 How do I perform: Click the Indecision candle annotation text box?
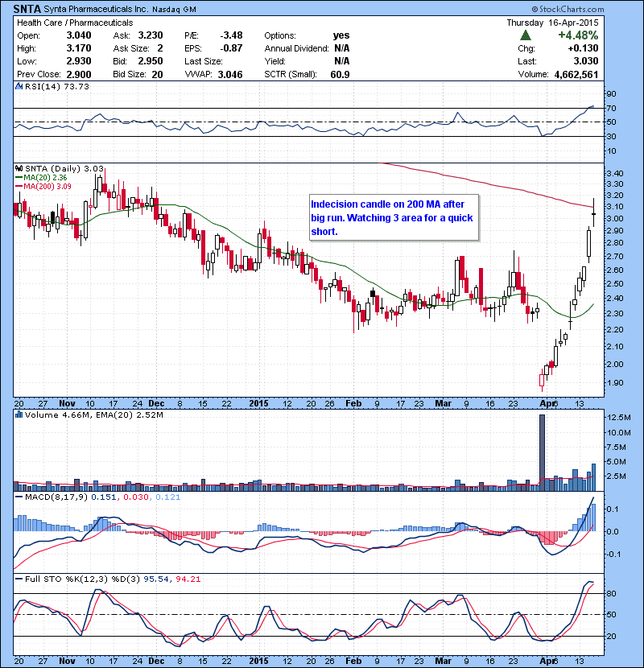click(394, 217)
